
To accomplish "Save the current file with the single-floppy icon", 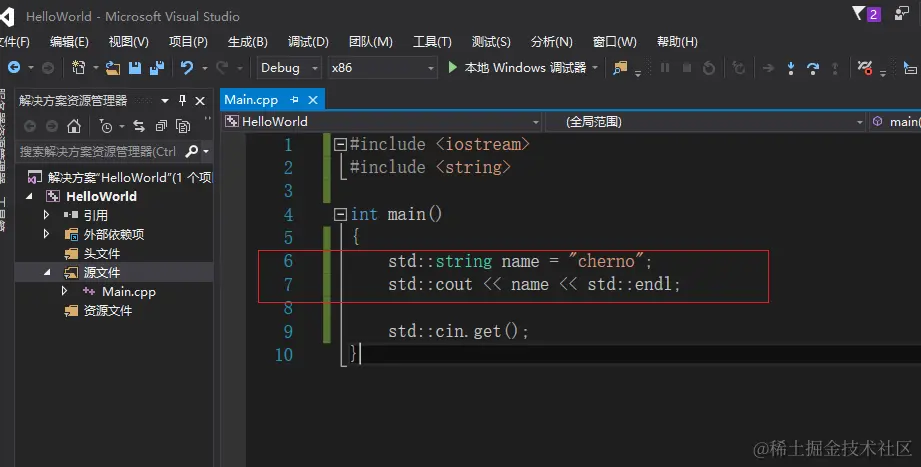I will click(x=135, y=68).
